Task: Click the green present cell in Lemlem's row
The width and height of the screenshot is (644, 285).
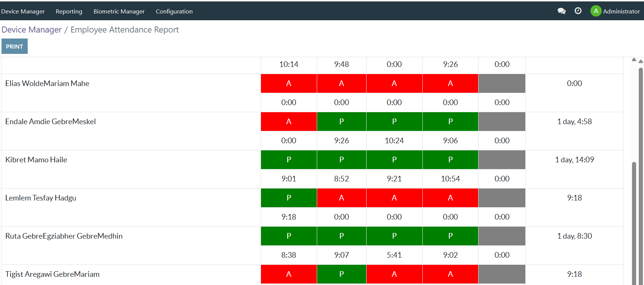Action: [289, 198]
